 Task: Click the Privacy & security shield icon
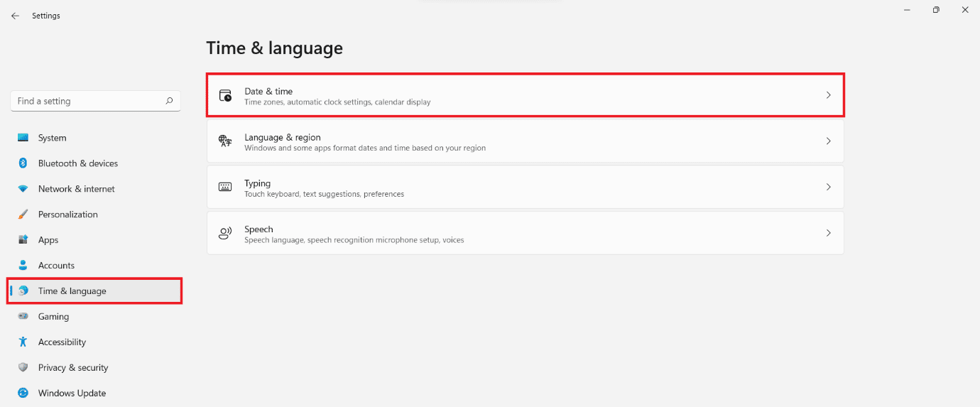[23, 368]
